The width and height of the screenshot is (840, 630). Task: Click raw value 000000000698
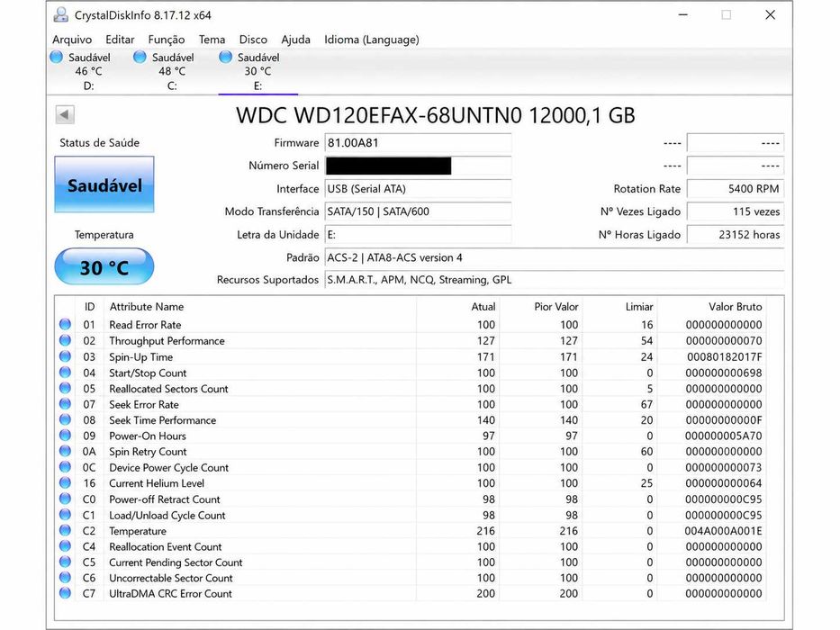tap(724, 373)
